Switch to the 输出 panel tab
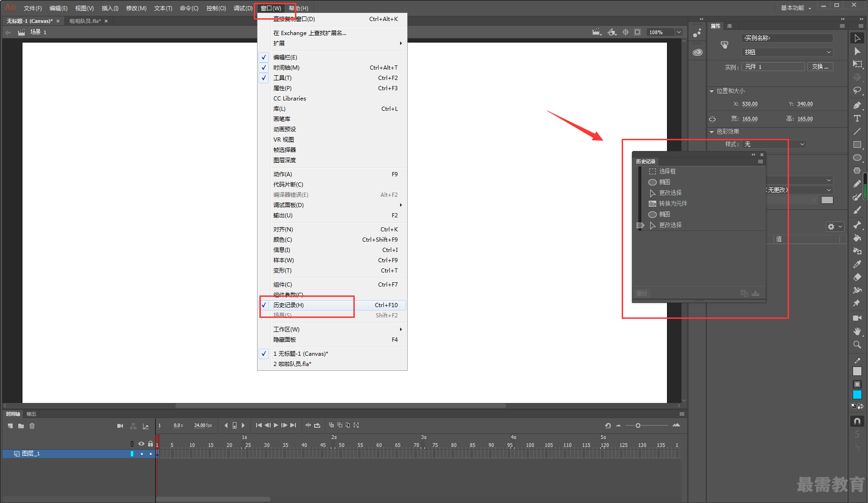 pyautogui.click(x=31, y=414)
